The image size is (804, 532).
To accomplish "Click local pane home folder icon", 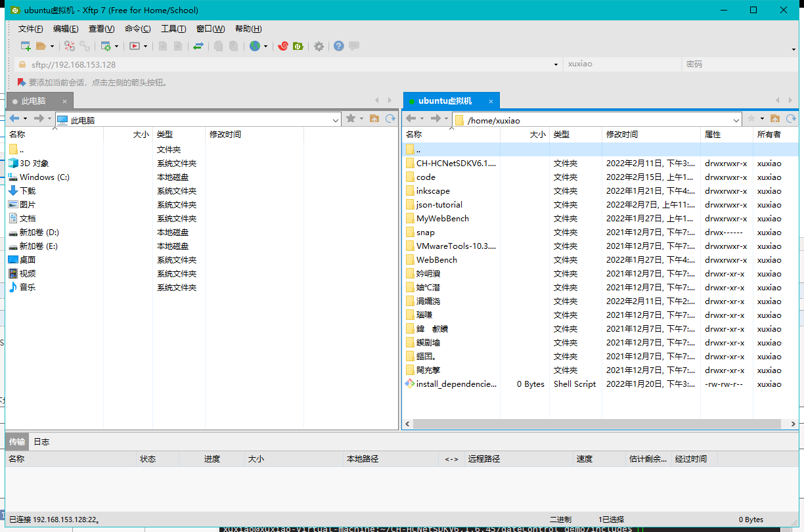I will coord(374,119).
